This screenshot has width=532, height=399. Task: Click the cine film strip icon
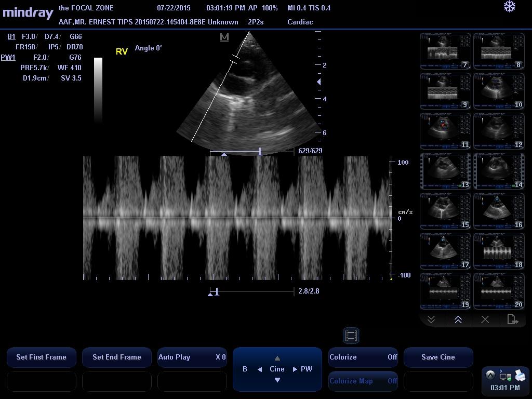tap(351, 336)
